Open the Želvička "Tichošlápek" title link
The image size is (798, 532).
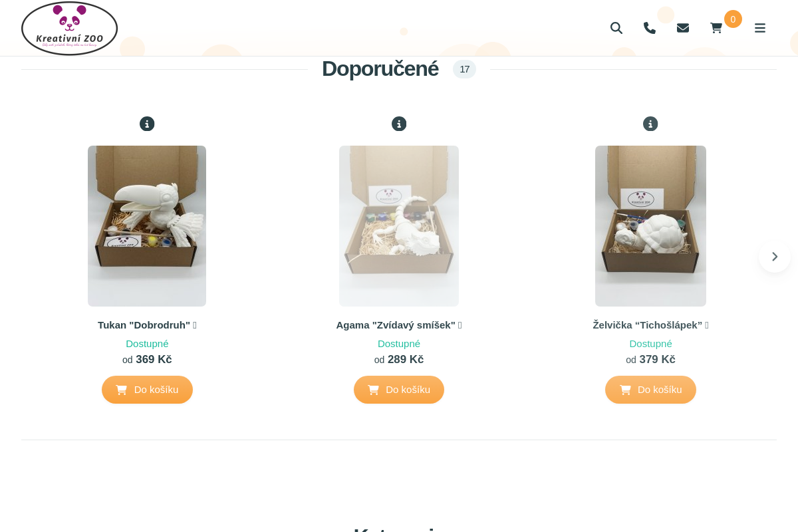(x=648, y=325)
